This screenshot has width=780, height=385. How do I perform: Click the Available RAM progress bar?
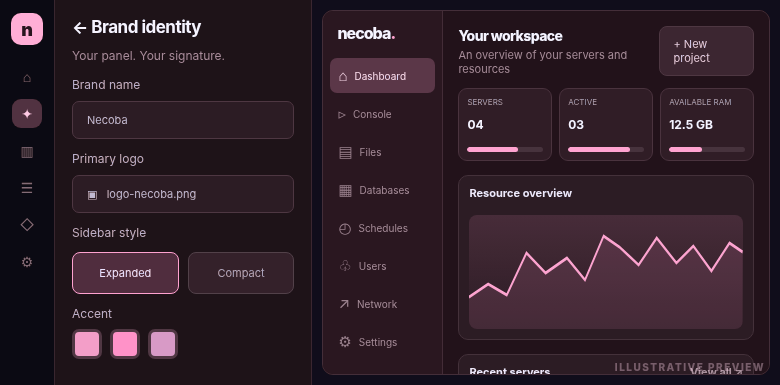pyautogui.click(x=707, y=149)
